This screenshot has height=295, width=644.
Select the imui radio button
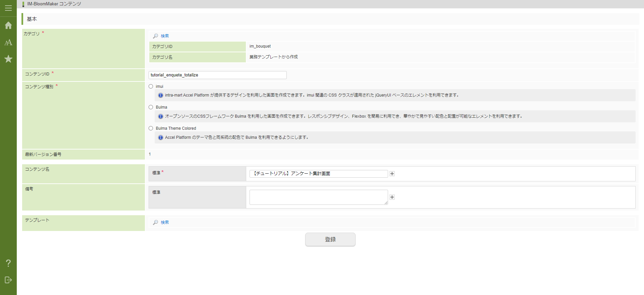click(151, 86)
